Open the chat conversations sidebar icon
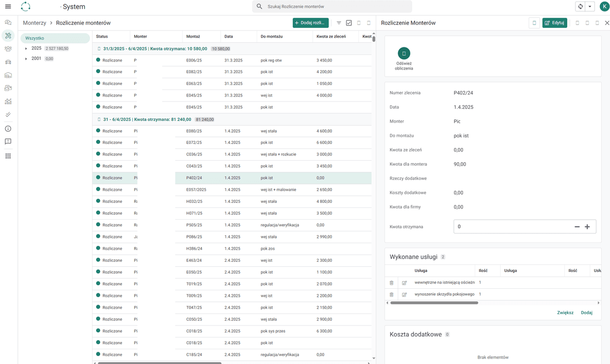Image resolution: width=610 pixels, height=364 pixels. pyautogui.click(x=8, y=22)
